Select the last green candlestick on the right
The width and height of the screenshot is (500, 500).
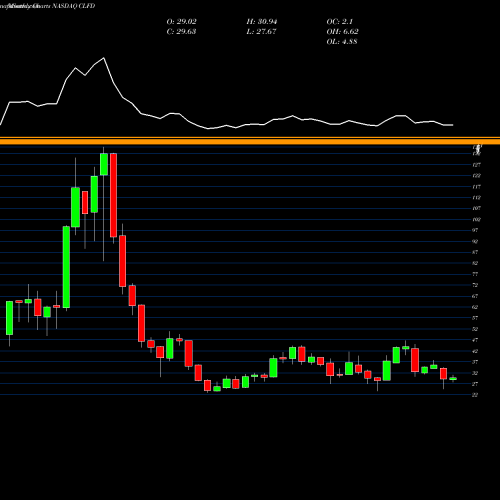tap(453, 379)
